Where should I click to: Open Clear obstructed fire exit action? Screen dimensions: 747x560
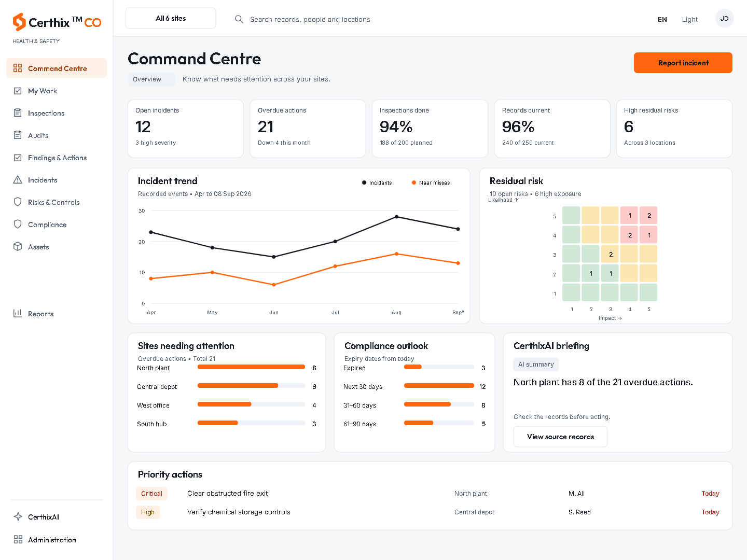(x=228, y=493)
